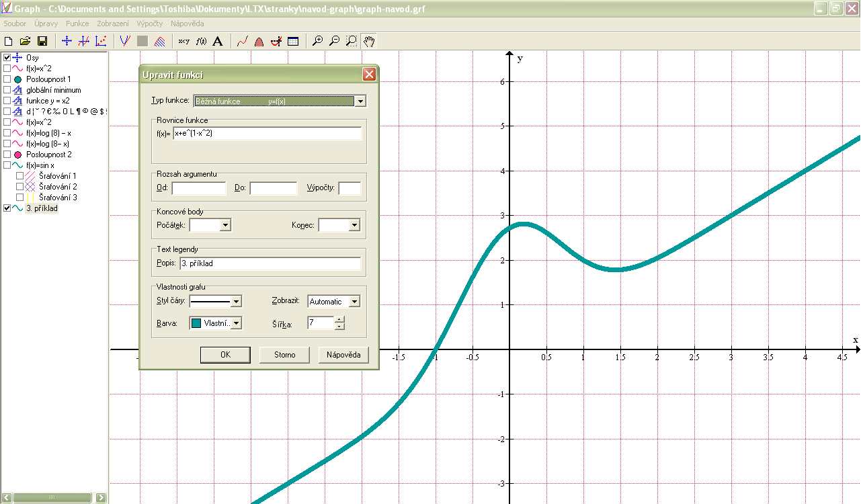Open the Barva color dropdown arrow

tap(236, 323)
